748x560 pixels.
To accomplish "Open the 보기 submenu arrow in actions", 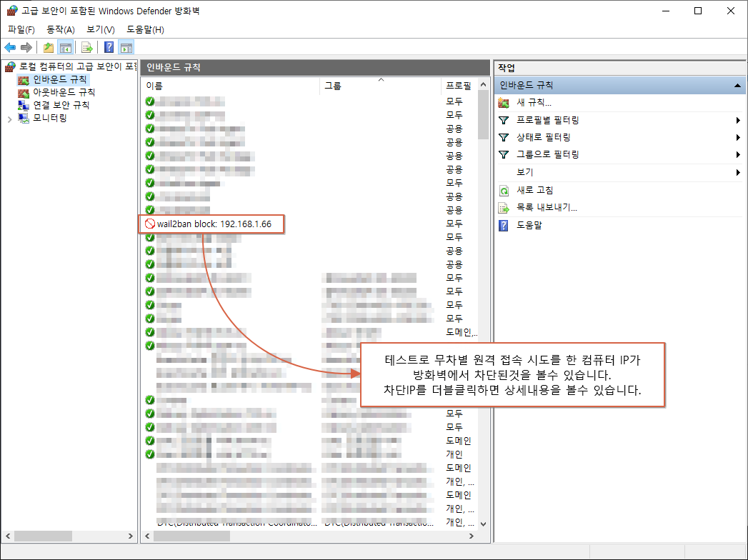I will (738, 172).
